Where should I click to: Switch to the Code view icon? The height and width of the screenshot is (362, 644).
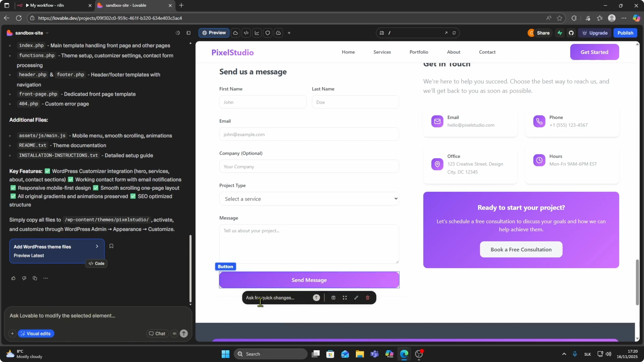(x=246, y=33)
